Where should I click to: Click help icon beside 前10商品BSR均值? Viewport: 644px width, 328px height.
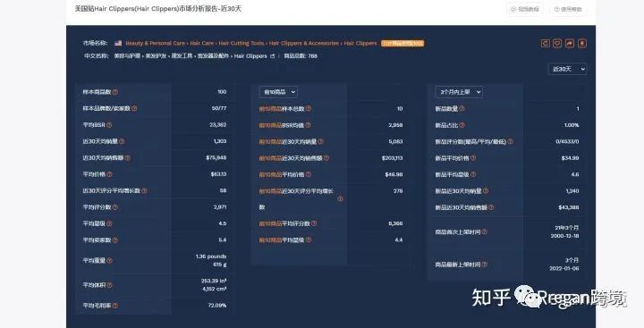(308, 125)
